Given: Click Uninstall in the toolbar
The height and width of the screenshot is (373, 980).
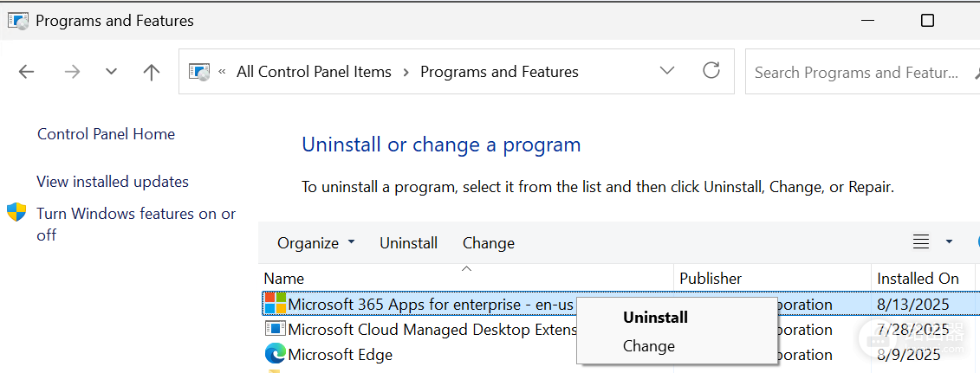Looking at the screenshot, I should [x=409, y=242].
